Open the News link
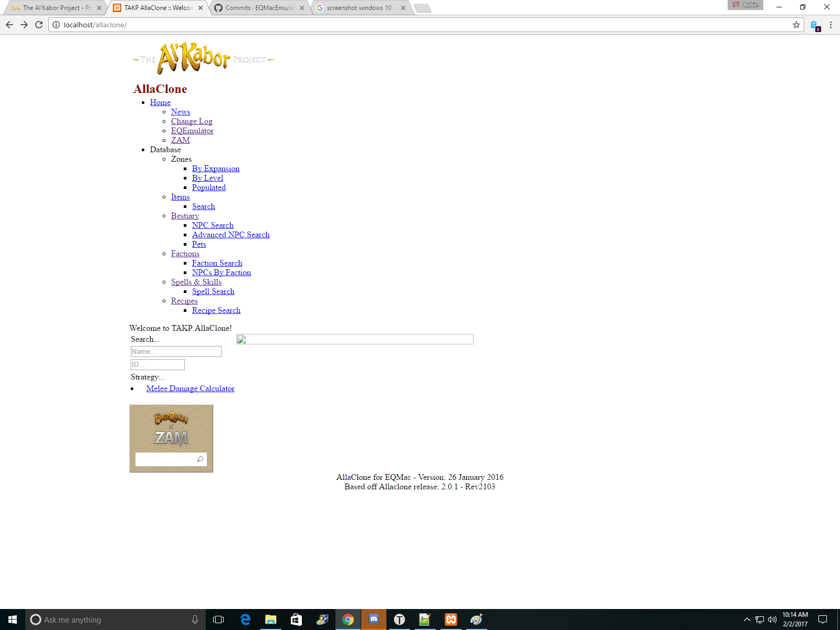The image size is (840, 630). tap(181, 112)
